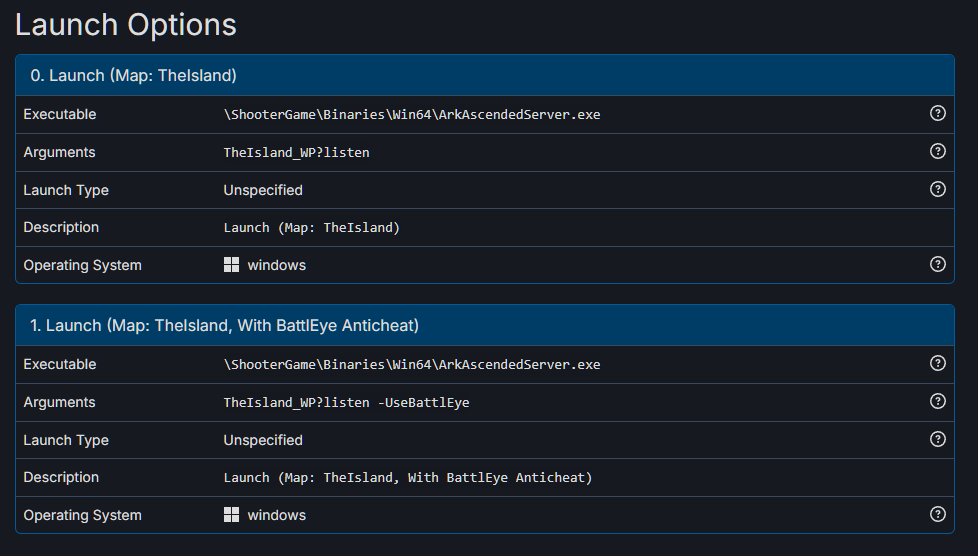
Task: Open help icon for Launch Type in section 0
Action: 937,189
